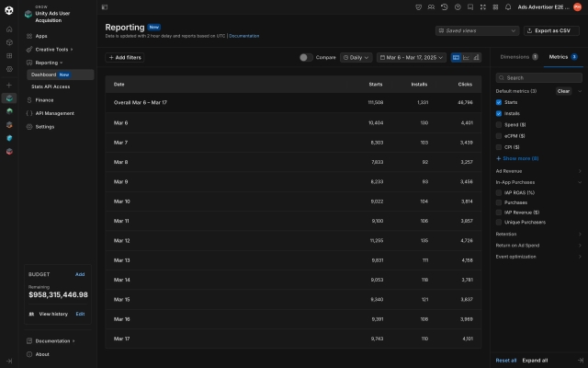
Task: Click the Unity logo icon in the rail
Action: click(x=9, y=10)
